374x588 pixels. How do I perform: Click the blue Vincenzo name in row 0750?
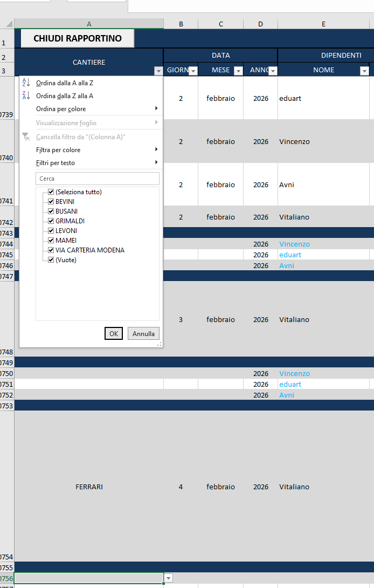pyautogui.click(x=295, y=373)
